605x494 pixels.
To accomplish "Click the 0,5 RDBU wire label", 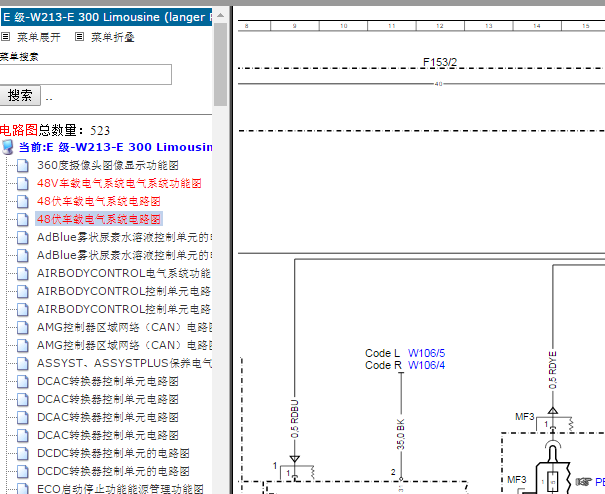I will point(295,419).
